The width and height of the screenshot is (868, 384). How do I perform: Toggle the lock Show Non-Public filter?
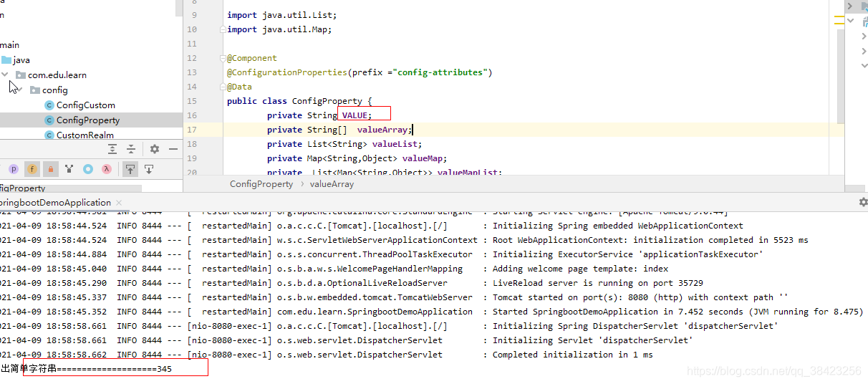point(50,169)
